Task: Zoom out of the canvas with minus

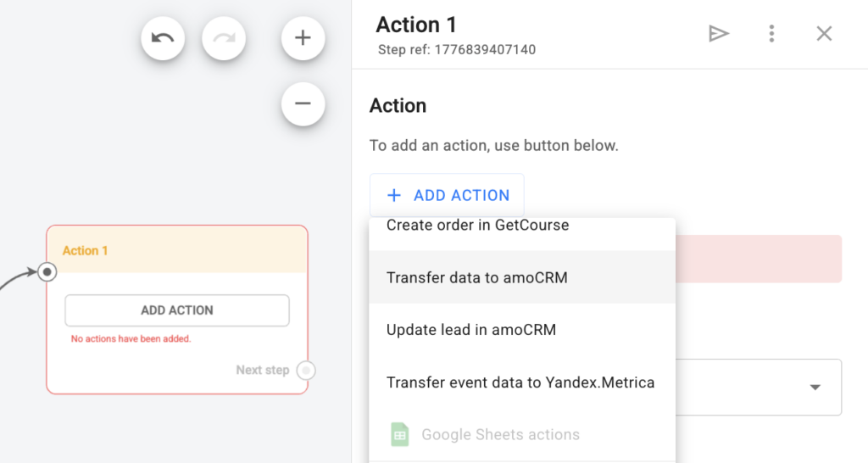Action: point(303,104)
